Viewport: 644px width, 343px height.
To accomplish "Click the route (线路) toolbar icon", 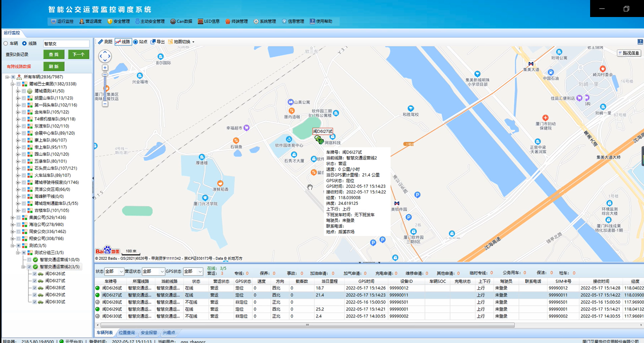I will [x=123, y=42].
